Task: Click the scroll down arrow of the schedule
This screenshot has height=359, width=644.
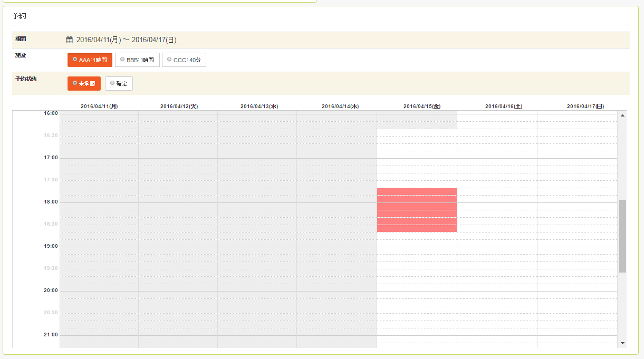Action: coord(622,343)
